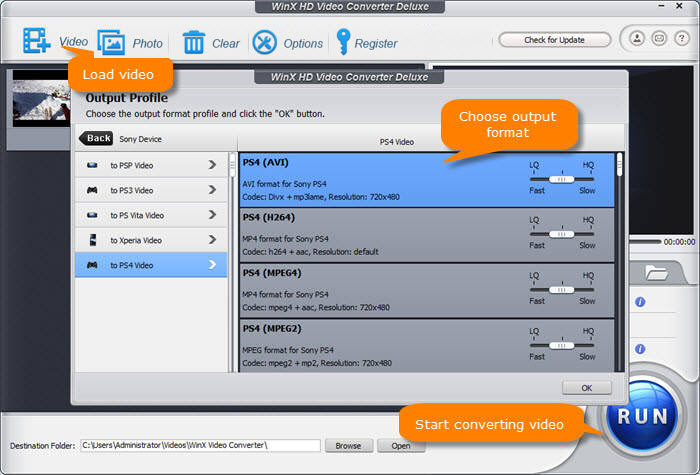The width and height of the screenshot is (700, 475).
Task: Open the output folder tab icon
Action: pos(656,272)
